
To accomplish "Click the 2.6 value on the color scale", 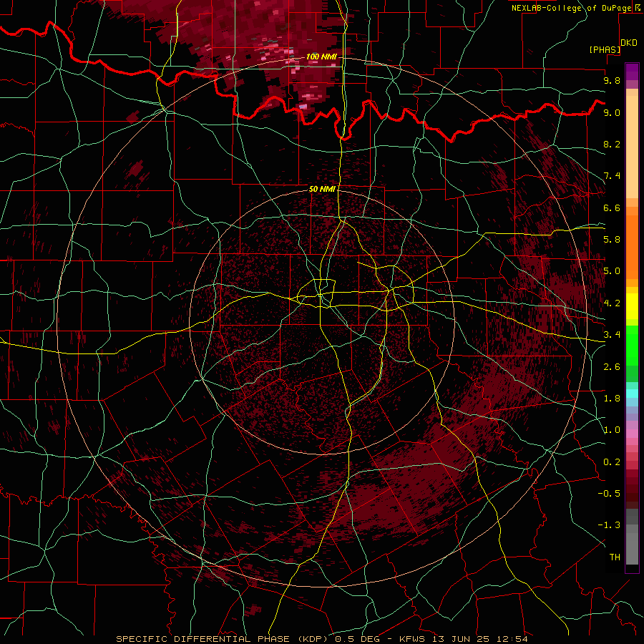I will click(x=612, y=367).
